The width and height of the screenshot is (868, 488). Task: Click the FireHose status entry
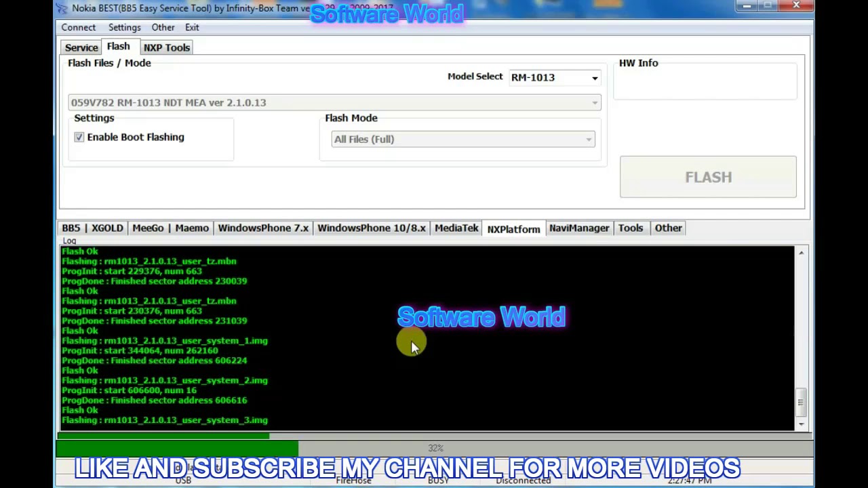353,481
